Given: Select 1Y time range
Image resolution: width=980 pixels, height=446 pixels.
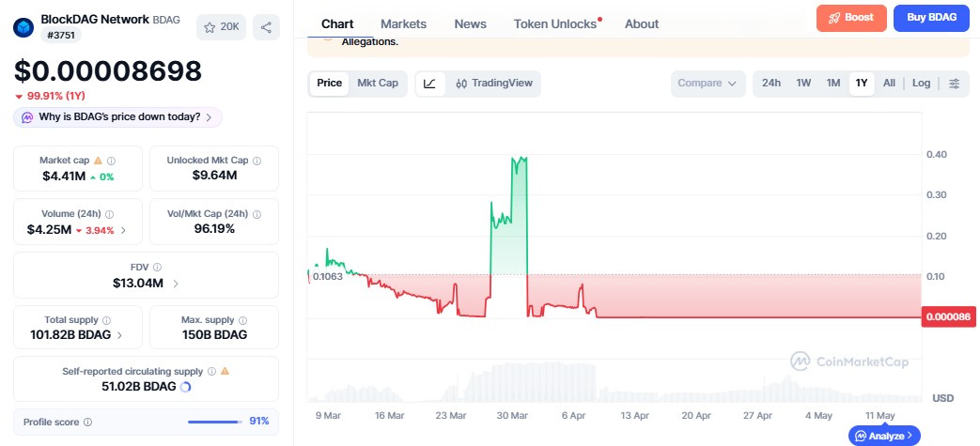Looking at the screenshot, I should (862, 84).
